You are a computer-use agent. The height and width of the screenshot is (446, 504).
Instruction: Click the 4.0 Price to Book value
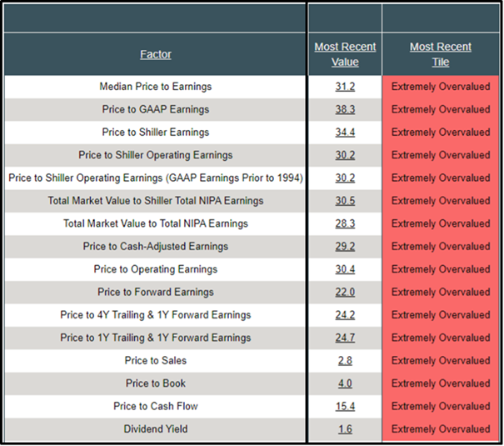pos(345,383)
